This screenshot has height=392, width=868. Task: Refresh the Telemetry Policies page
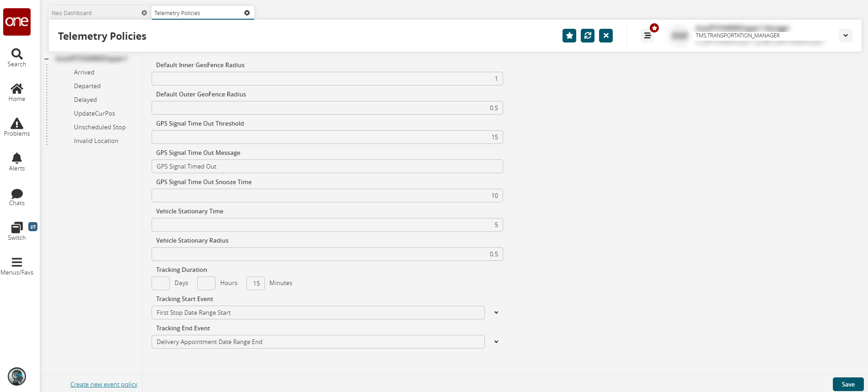(588, 36)
